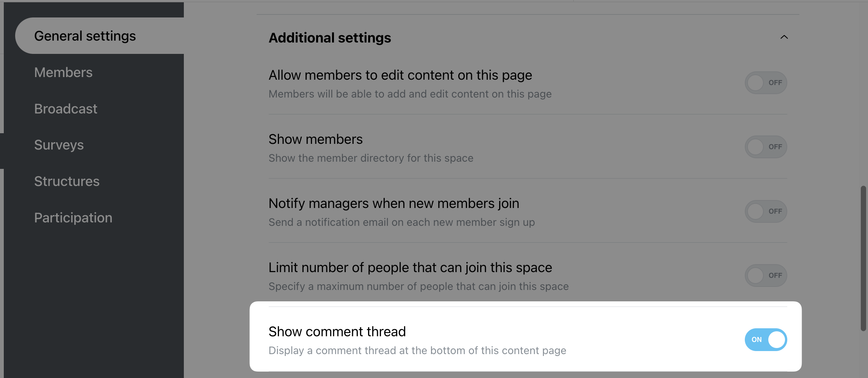Turn on Notify managers when new members join
This screenshot has width=868, height=378.
[x=766, y=211]
